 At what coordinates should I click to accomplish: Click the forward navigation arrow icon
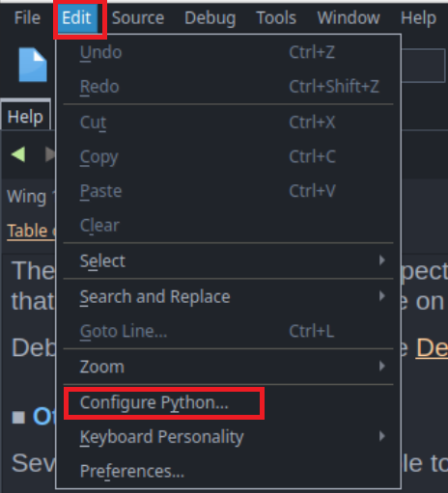click(x=50, y=154)
